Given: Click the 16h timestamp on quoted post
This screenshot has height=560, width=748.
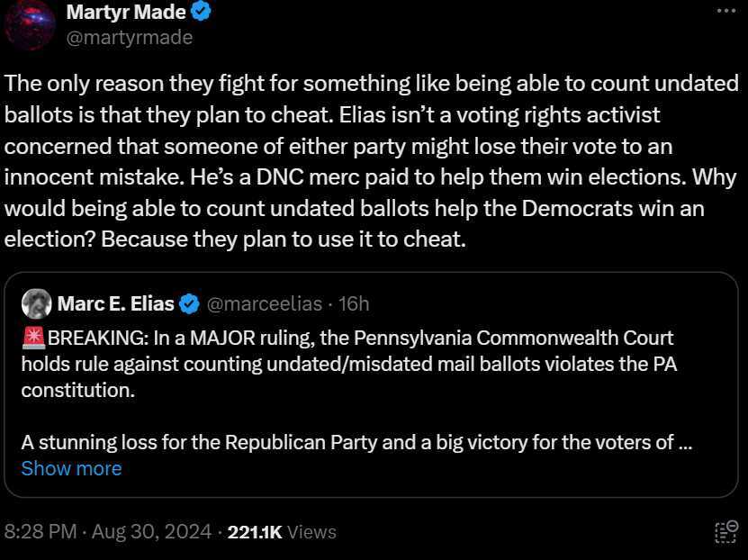Looking at the screenshot, I should click(x=354, y=304).
